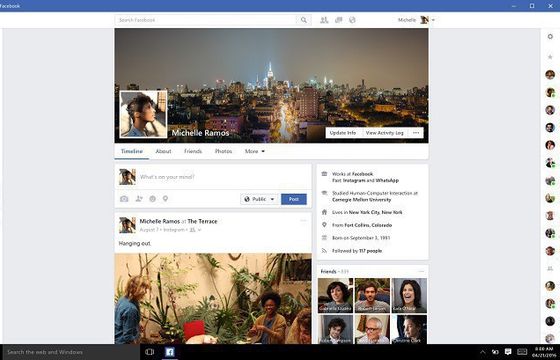Click the touch keyboard tray icon
This screenshot has width=560, height=360.
pos(522,352)
